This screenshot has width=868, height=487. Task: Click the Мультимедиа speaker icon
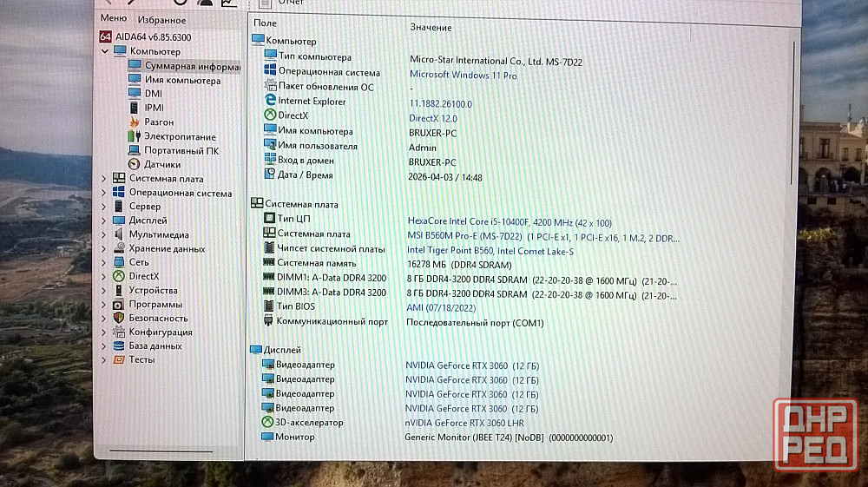pyautogui.click(x=119, y=234)
